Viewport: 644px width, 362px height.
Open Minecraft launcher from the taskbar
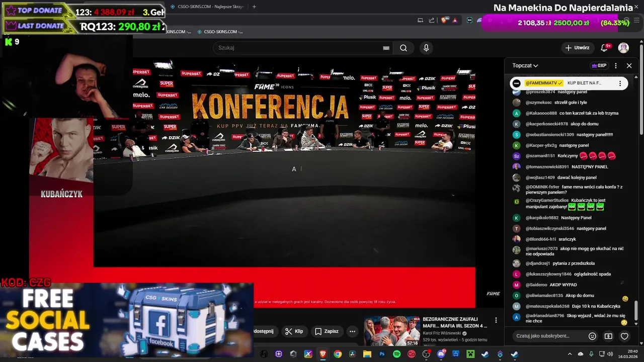pyautogui.click(x=470, y=354)
